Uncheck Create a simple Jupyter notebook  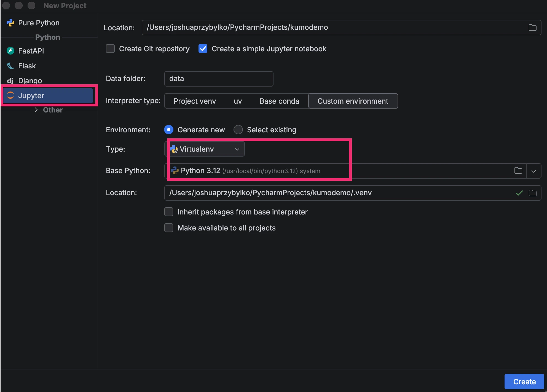(203, 49)
